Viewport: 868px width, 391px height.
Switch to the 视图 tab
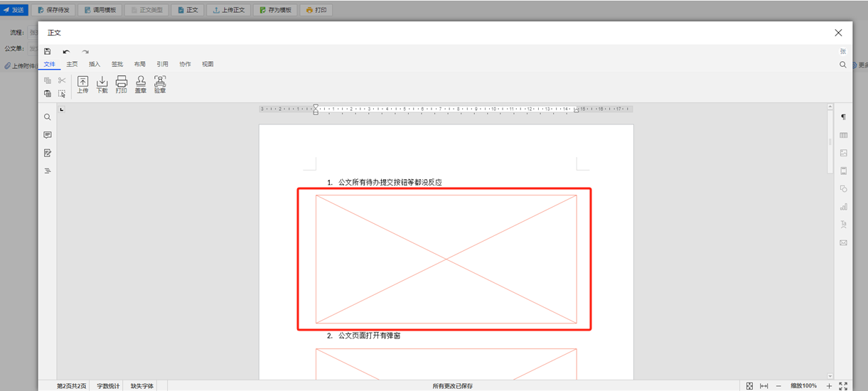click(x=208, y=64)
